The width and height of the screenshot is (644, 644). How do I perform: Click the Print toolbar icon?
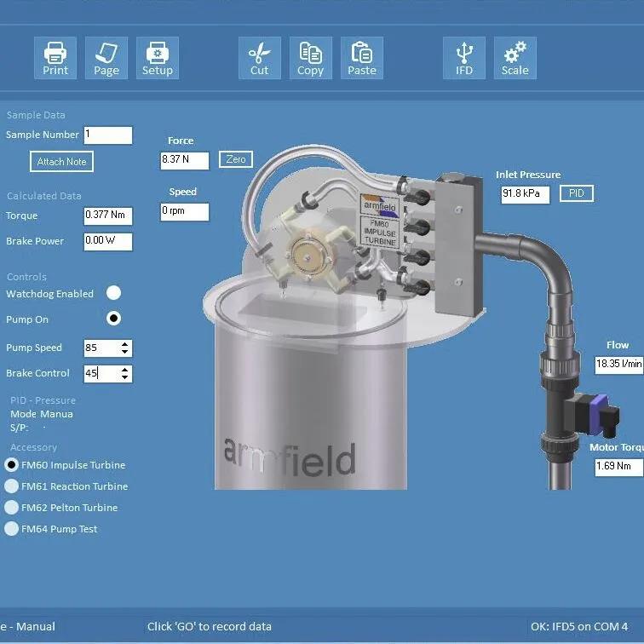(55, 58)
